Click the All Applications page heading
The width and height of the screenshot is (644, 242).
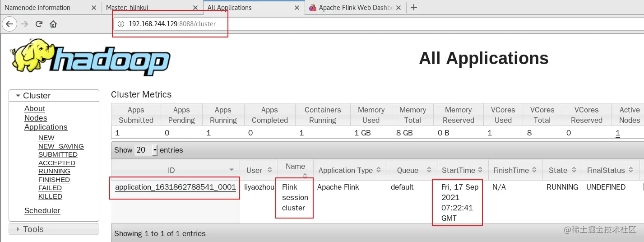point(484,58)
